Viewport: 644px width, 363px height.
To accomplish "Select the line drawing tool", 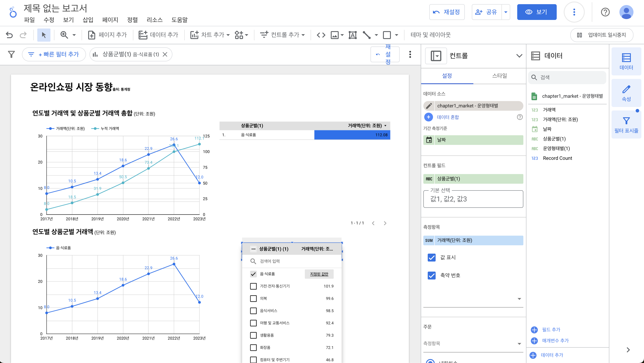I will pyautogui.click(x=367, y=35).
